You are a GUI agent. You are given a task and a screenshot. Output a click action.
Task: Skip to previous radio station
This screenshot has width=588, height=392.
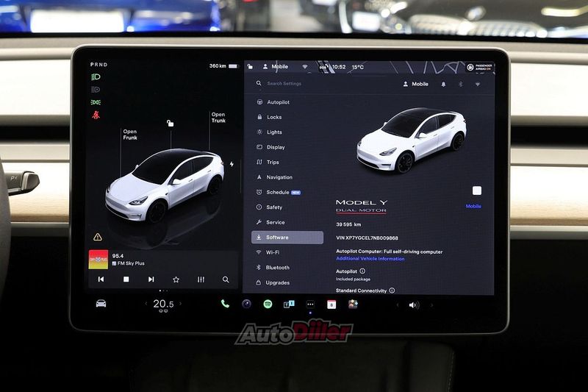pyautogui.click(x=101, y=279)
